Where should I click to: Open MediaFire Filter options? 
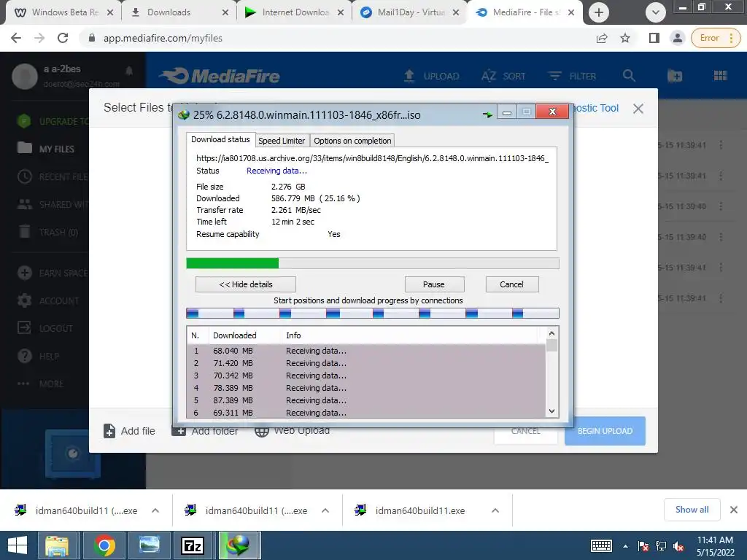(571, 76)
